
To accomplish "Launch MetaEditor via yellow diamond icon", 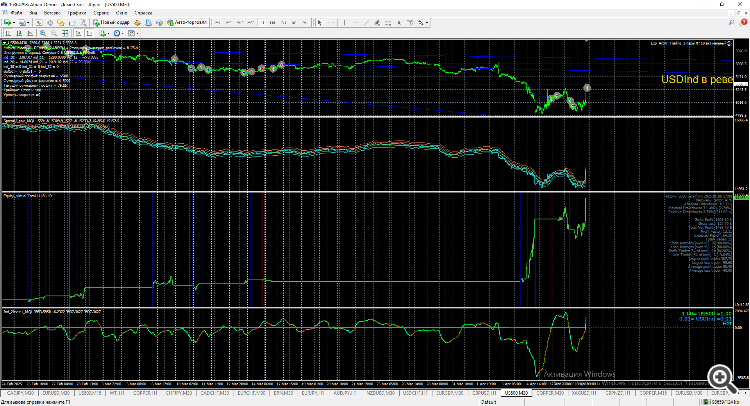I will tap(137, 22).
